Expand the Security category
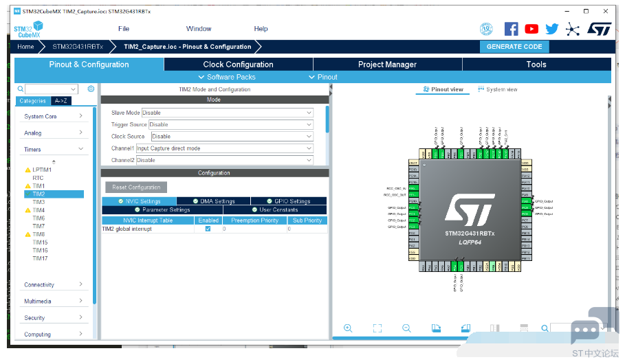 54,318
